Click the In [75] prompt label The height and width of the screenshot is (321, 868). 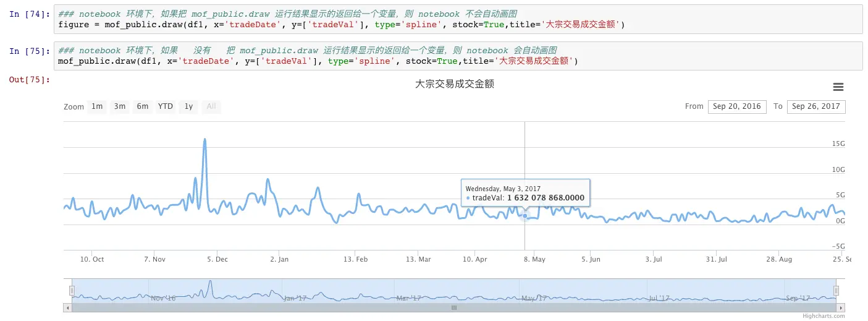click(x=29, y=51)
